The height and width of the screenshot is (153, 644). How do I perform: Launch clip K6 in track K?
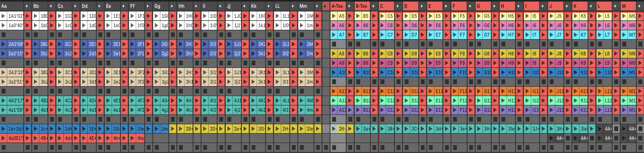tap(576, 25)
